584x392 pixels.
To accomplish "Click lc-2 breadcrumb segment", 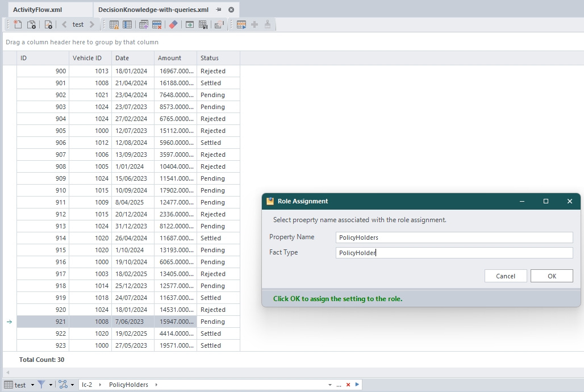I will click(x=87, y=385).
